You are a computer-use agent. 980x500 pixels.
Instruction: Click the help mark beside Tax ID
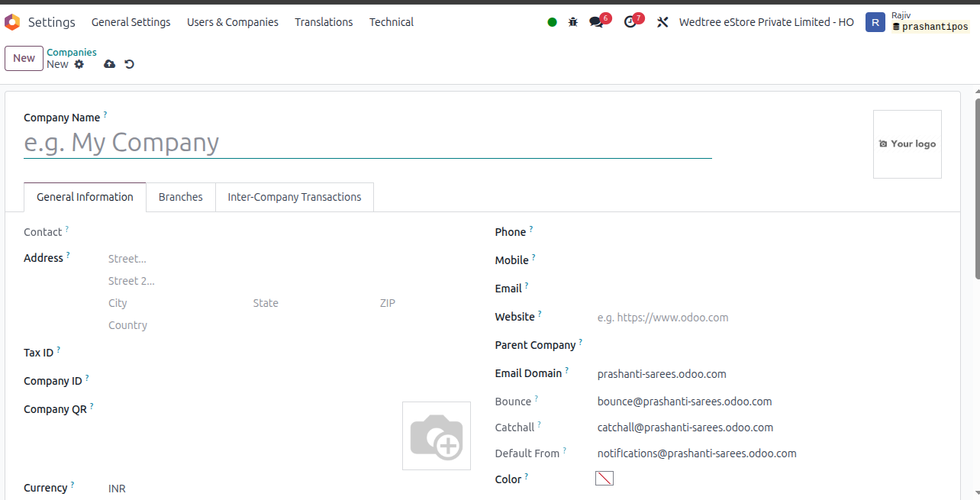tap(59, 350)
